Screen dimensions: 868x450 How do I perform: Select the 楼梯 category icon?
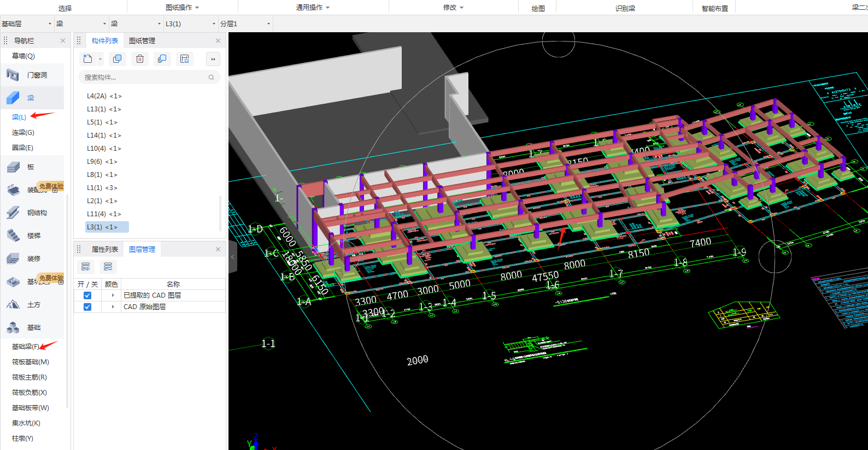click(x=13, y=235)
